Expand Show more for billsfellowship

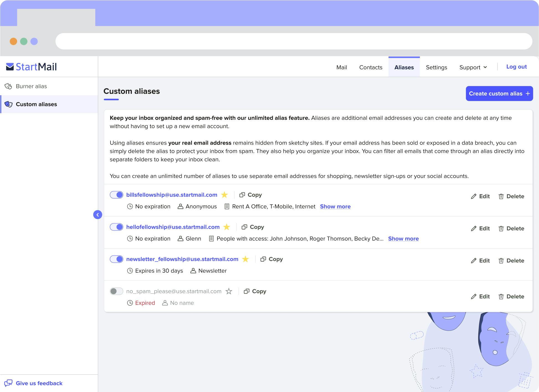(x=335, y=206)
